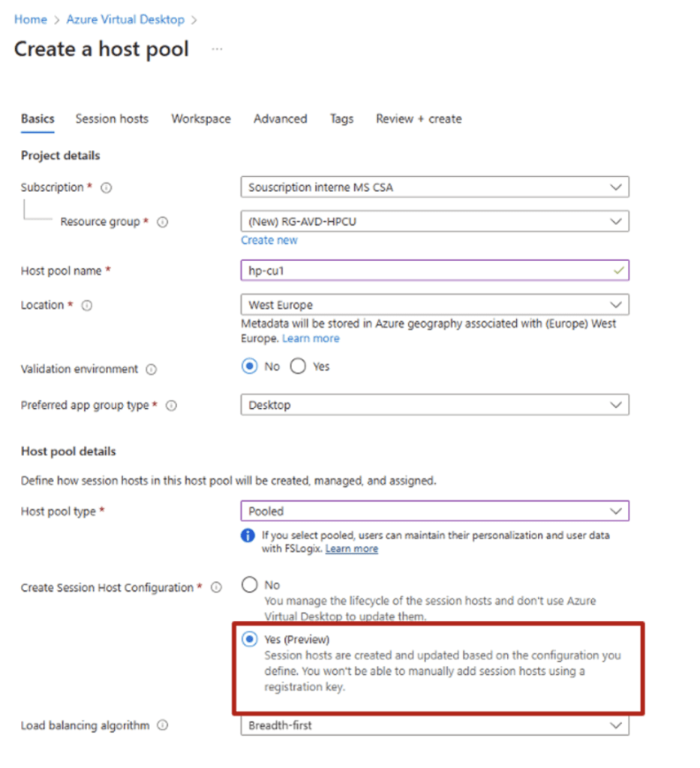The image size is (700, 768).
Task: Open the ellipsis menu next to page title
Action: point(217,48)
